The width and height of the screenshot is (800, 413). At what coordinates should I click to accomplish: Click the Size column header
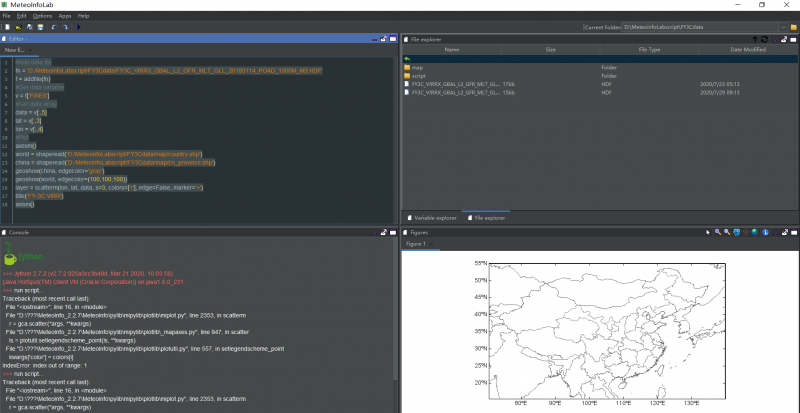(550, 48)
